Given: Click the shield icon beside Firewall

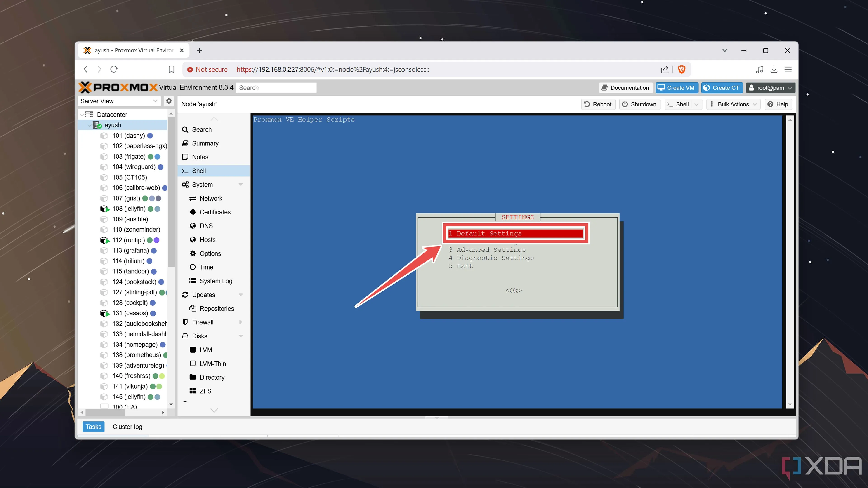Looking at the screenshot, I should tap(185, 322).
